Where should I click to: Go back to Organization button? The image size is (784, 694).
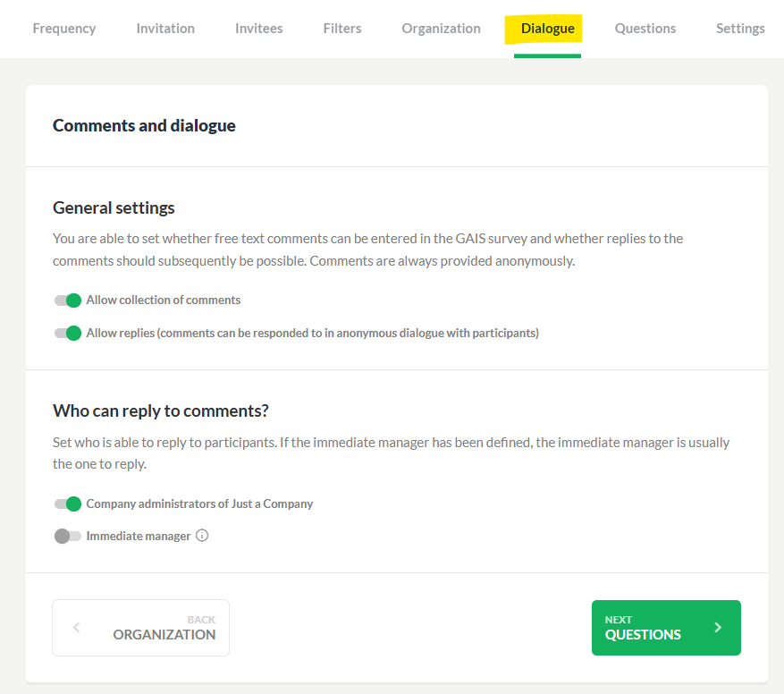141,628
